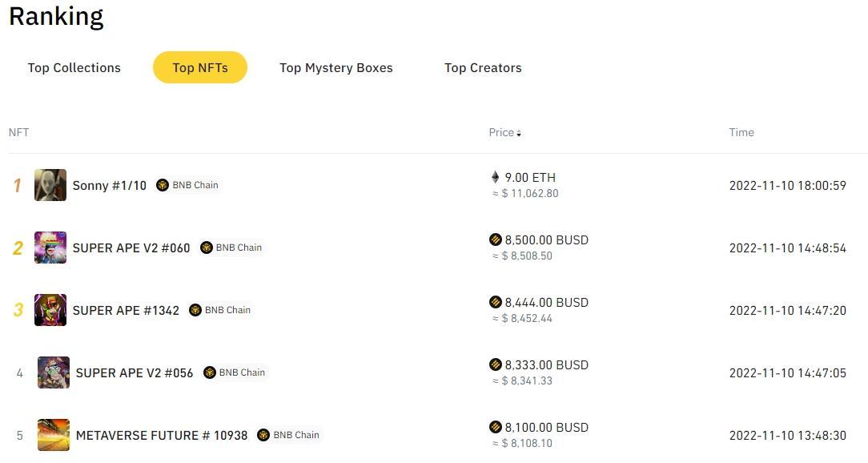Image resolution: width=868 pixels, height=463 pixels.
Task: Click the rank 1 medal number
Action: pos(17,186)
